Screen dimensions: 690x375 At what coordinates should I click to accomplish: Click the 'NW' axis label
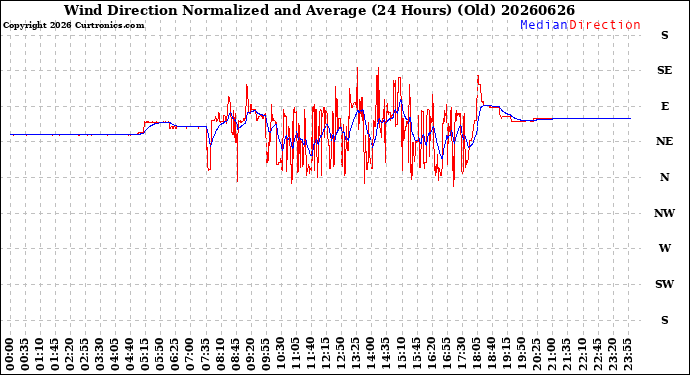(x=664, y=213)
